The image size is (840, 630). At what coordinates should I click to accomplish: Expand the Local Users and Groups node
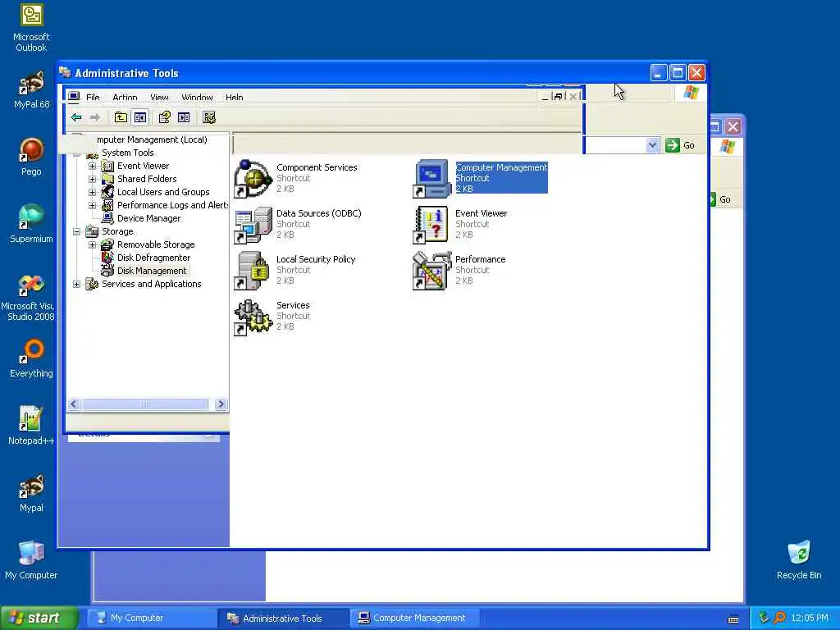coord(92,192)
